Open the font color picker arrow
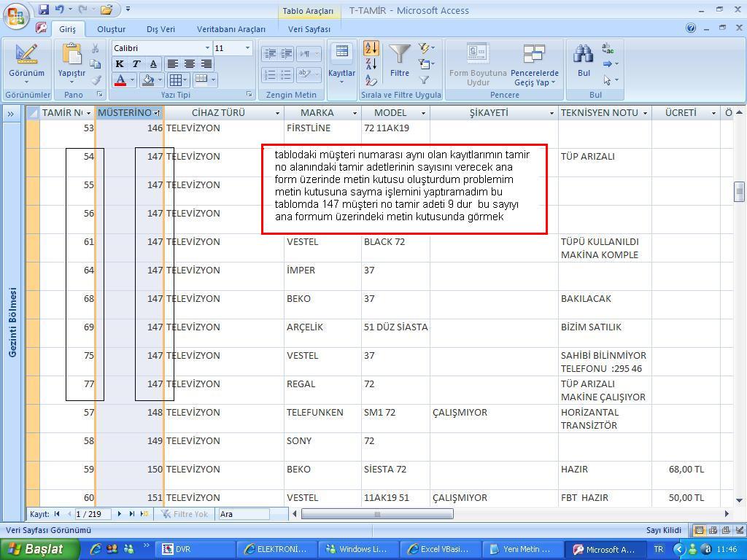This screenshot has height=560, width=747. click(x=132, y=80)
